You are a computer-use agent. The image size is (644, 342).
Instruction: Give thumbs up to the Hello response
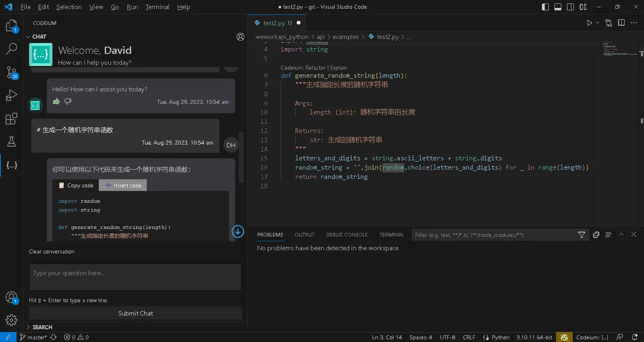(x=56, y=101)
